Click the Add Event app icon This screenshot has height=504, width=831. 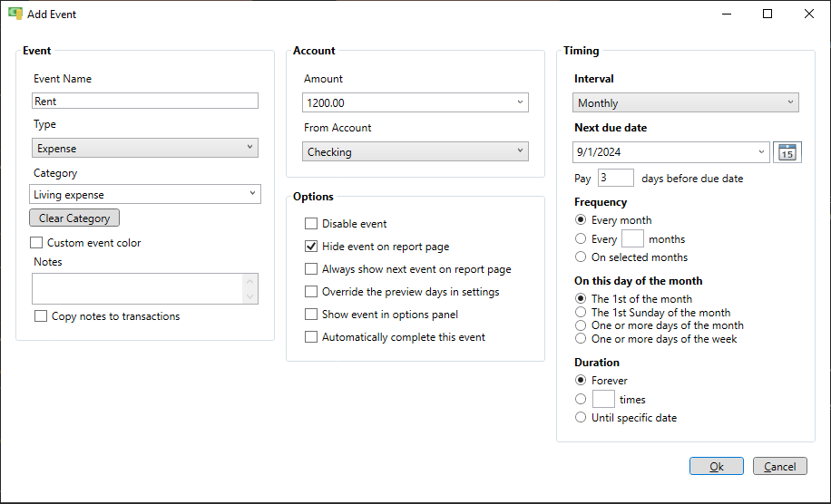(15, 14)
